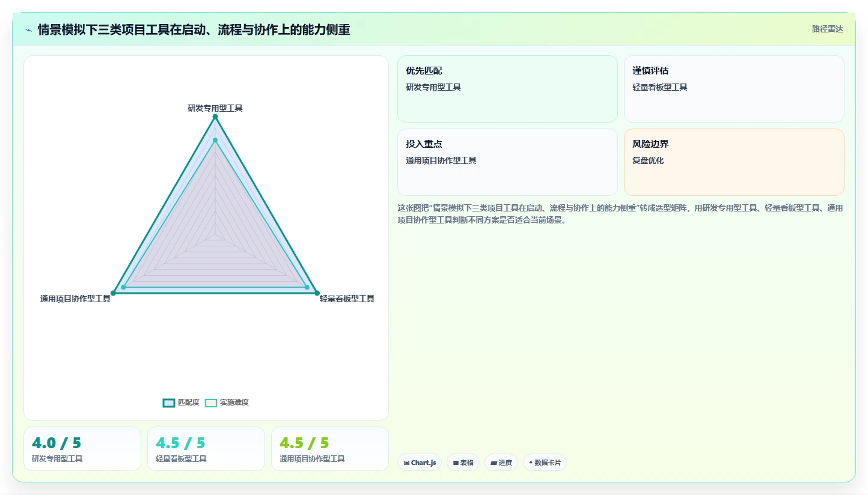
Task: Click the 进度 tag
Action: (x=501, y=463)
